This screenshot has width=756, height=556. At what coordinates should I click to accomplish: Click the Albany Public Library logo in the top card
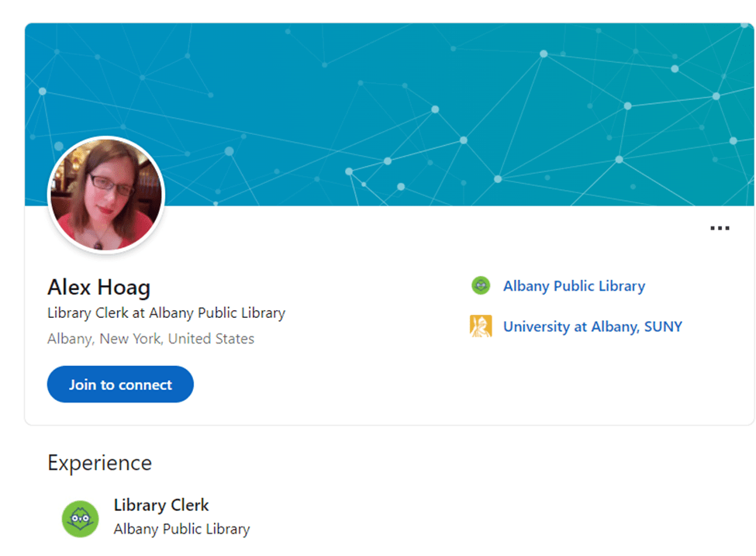481,286
